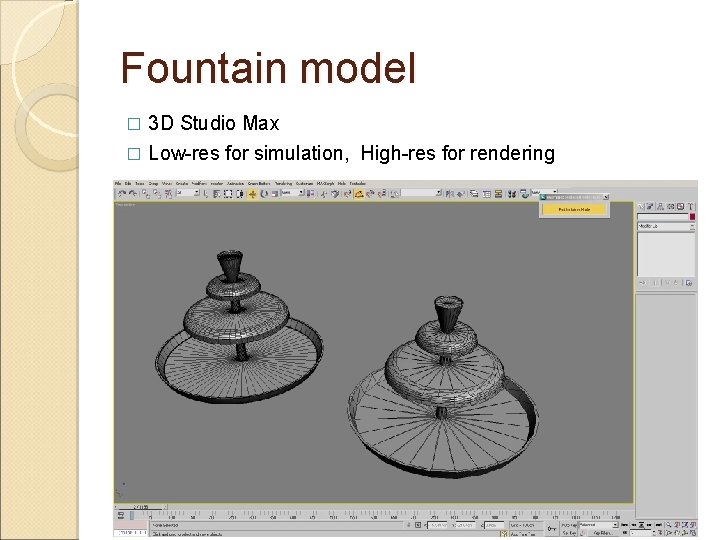
Task: Activate the highlighted Select and Move tool
Action: 252,194
